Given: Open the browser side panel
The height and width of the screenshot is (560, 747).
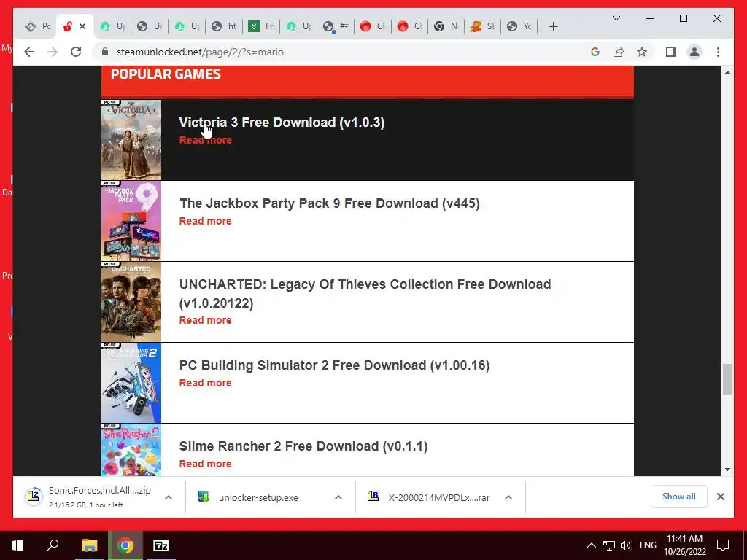Looking at the screenshot, I should [x=671, y=52].
